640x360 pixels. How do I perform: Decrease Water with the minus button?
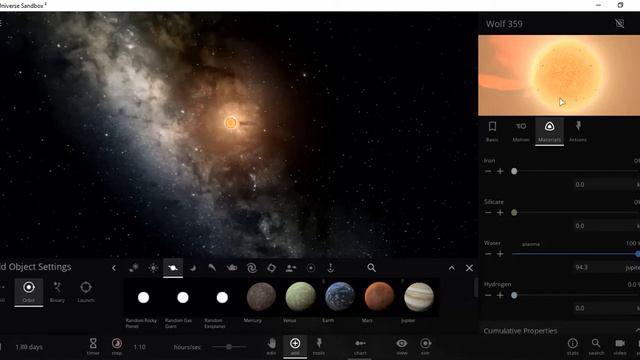tap(488, 254)
